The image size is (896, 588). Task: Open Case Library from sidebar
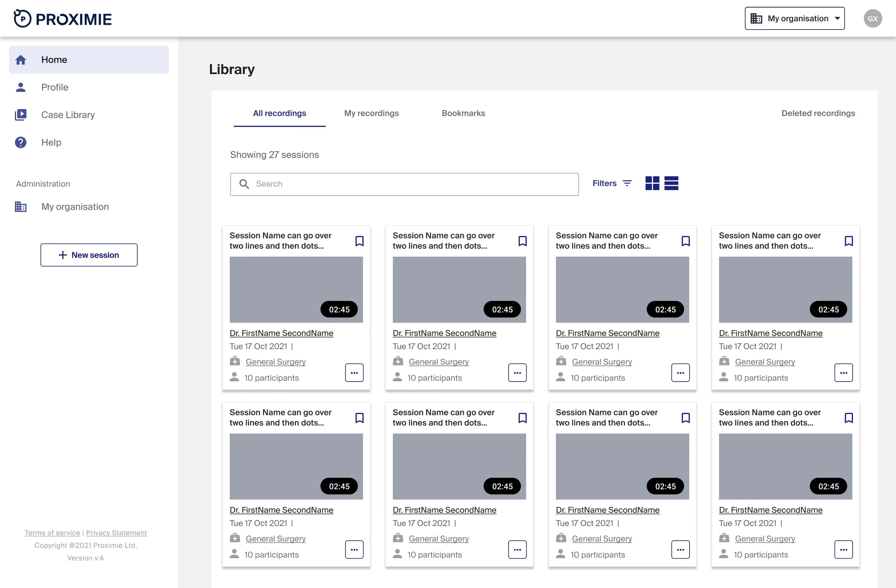(x=68, y=115)
